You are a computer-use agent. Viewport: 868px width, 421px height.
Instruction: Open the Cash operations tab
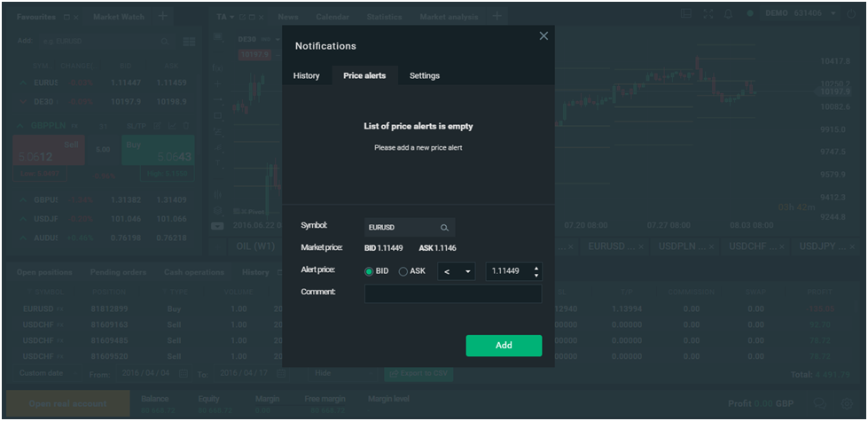[x=194, y=272]
